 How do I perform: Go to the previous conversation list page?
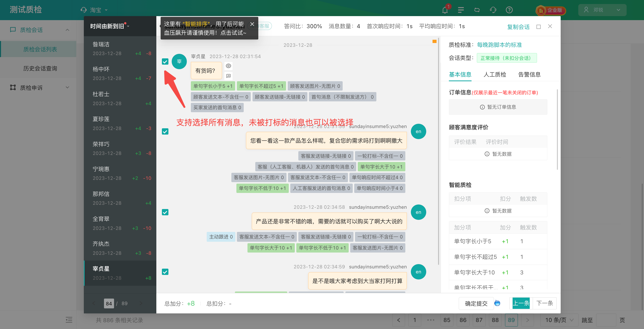coord(94,303)
